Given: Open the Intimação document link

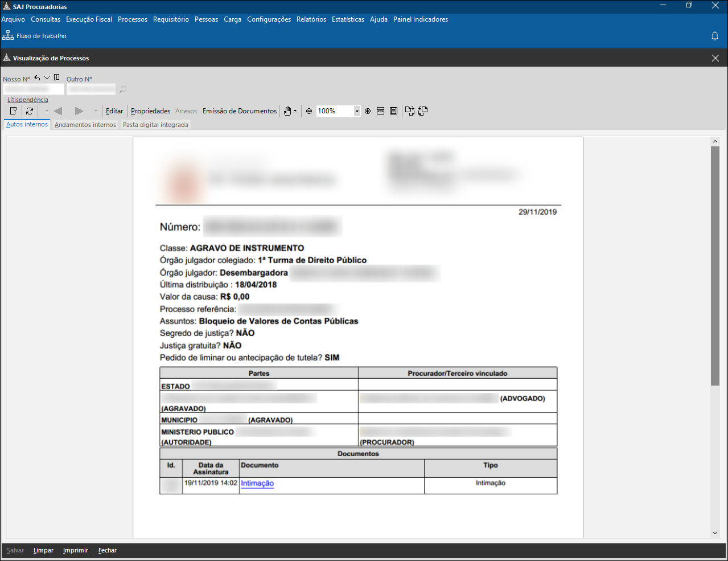Looking at the screenshot, I should point(257,483).
